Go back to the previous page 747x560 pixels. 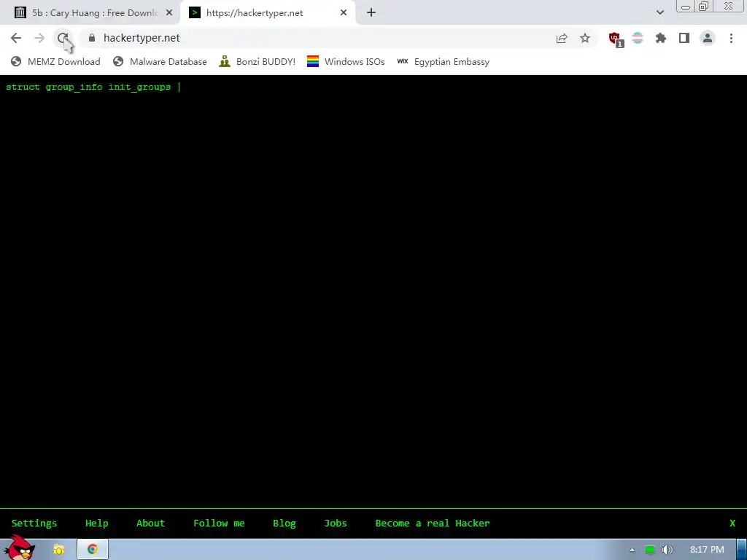16,38
